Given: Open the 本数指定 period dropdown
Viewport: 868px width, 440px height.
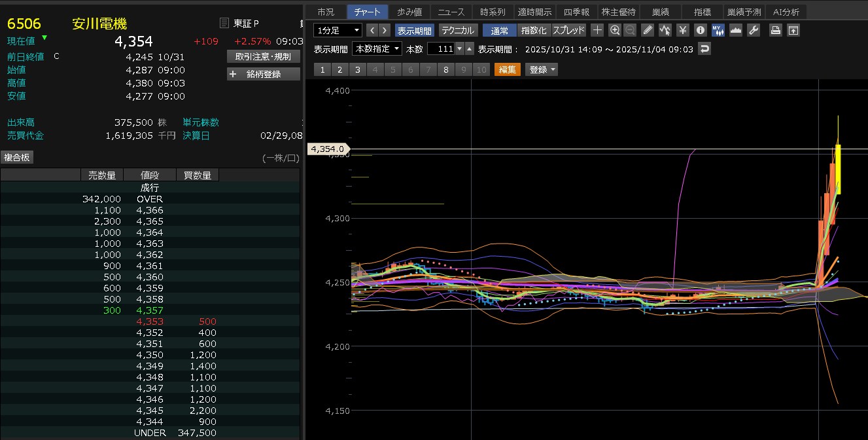Looking at the screenshot, I should [x=377, y=49].
